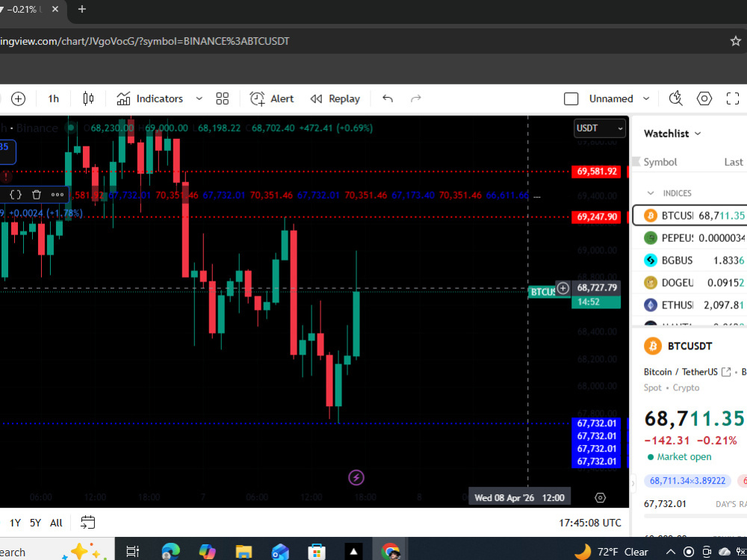
Task: Click the purple lightning event icon on chart
Action: (356, 477)
